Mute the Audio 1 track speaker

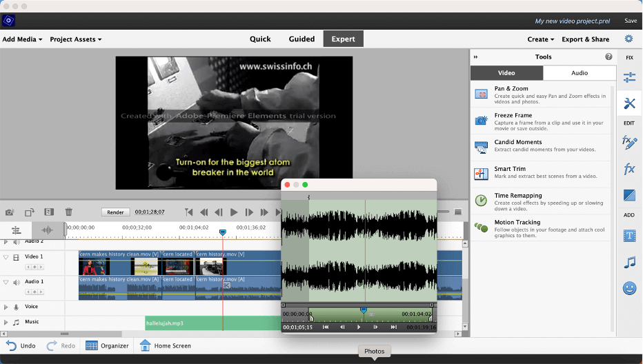[17, 282]
